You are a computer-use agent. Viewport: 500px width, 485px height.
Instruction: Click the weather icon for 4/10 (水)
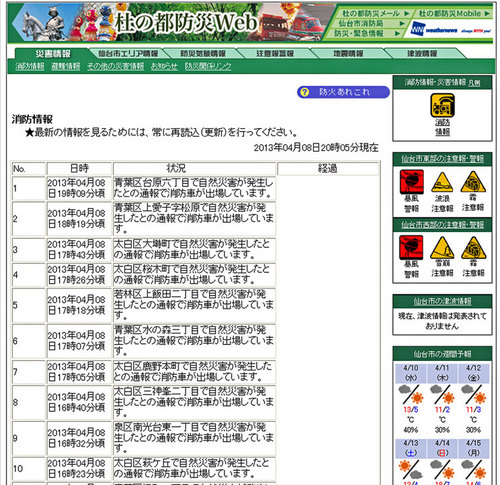click(x=411, y=394)
